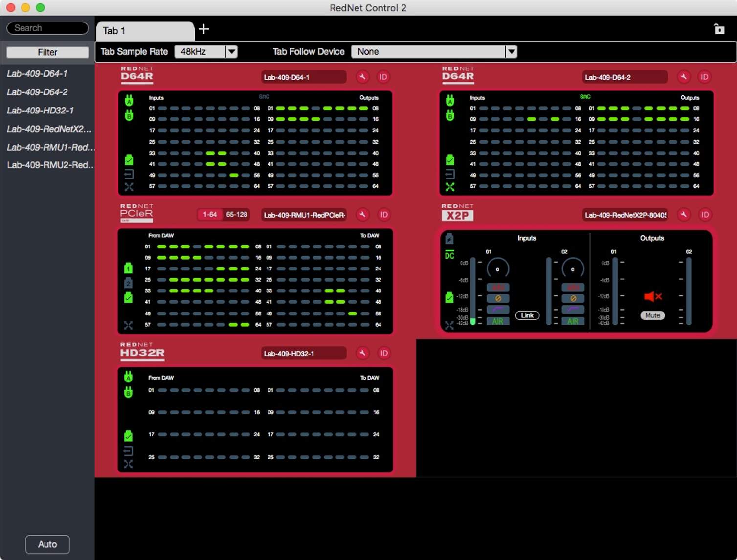Switch PCIeR meters to channels 65-128
The width and height of the screenshot is (737, 560).
click(x=236, y=214)
